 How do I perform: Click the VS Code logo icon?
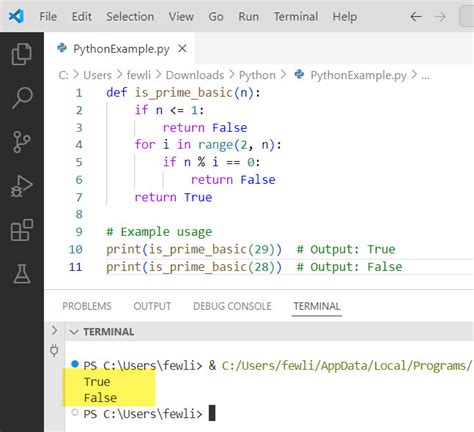tap(16, 16)
